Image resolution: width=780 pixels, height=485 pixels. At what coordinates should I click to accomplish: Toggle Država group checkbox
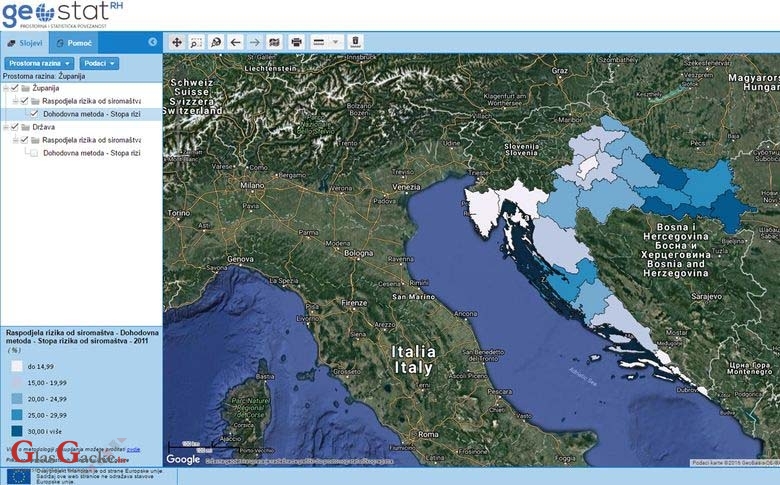(12, 127)
